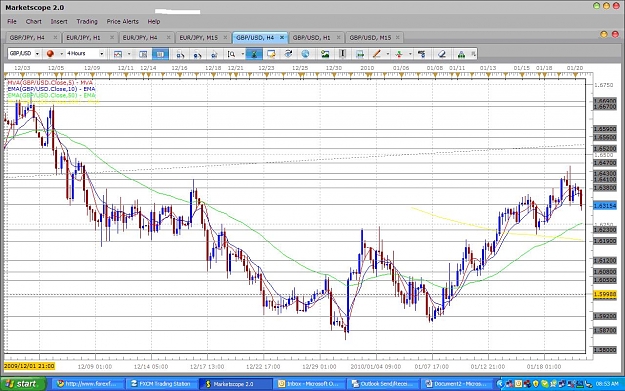
Task: Select the zoom magnifier tool
Action: [231, 54]
